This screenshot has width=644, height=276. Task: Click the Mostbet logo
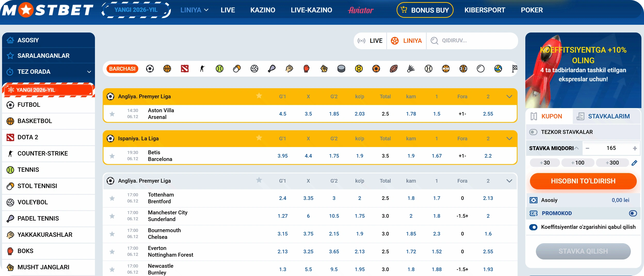click(x=48, y=10)
